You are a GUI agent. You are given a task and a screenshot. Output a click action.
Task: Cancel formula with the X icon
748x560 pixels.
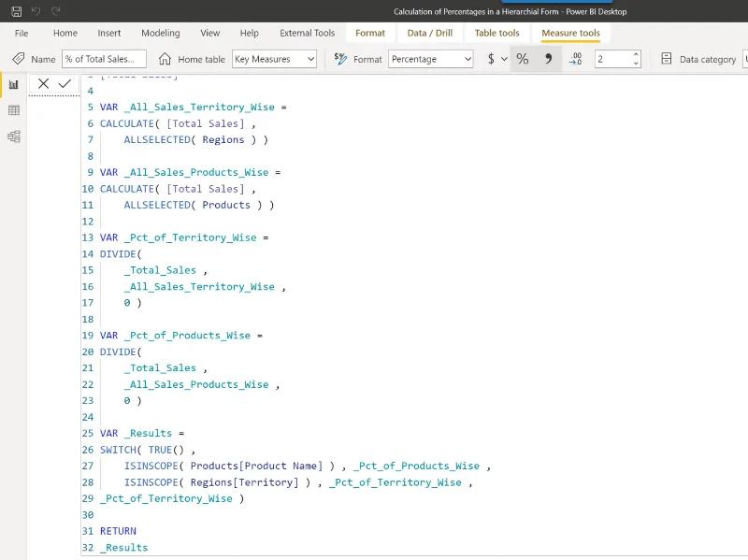(x=43, y=83)
